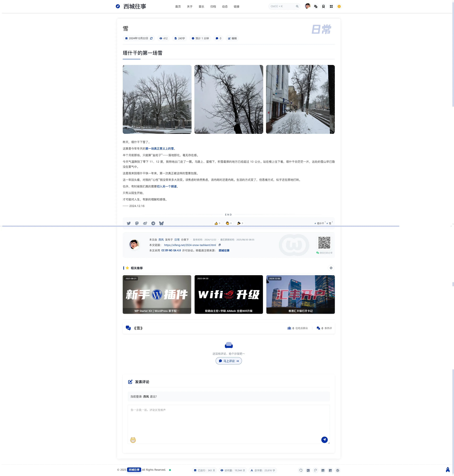Viewport: 454px width, 476px height.
Task: Share via the Bluesky butterfly icon
Action: point(161,223)
